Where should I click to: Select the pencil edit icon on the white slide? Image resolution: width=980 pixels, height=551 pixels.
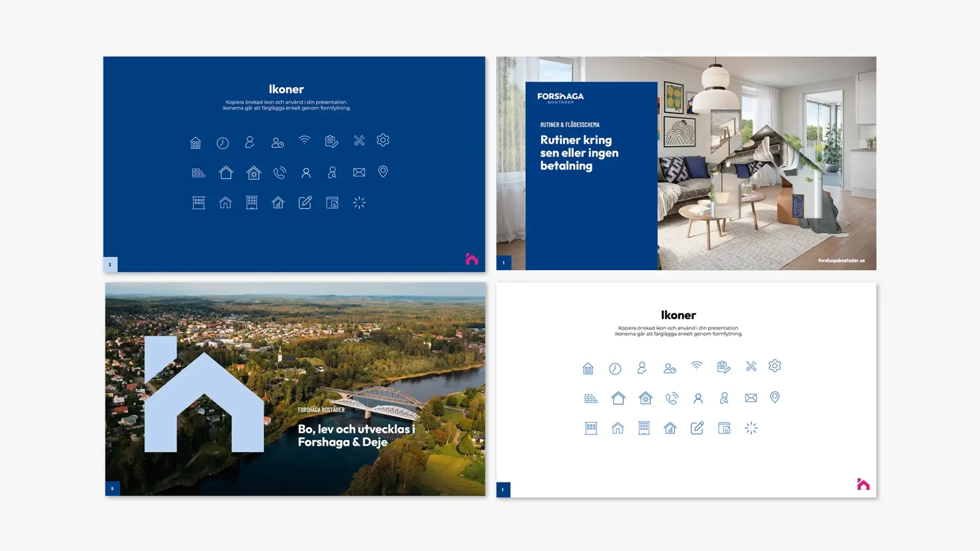(697, 428)
